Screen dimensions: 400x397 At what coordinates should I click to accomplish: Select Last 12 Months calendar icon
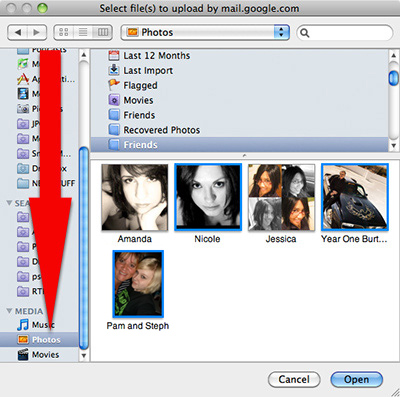(x=114, y=55)
